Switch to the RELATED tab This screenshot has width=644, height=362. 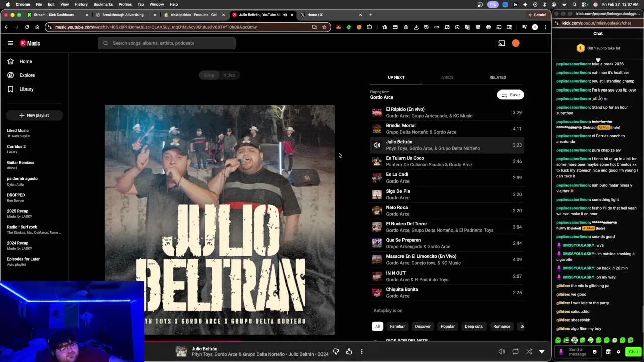[x=498, y=77]
